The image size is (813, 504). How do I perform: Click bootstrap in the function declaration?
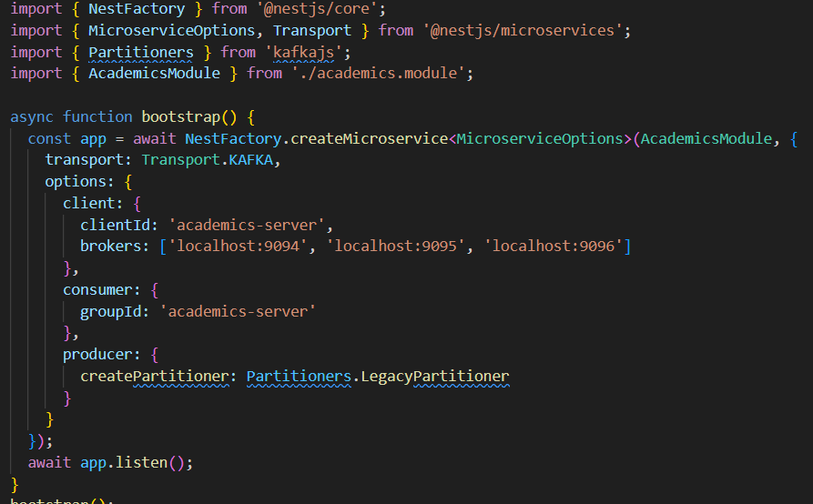pyautogui.click(x=180, y=117)
